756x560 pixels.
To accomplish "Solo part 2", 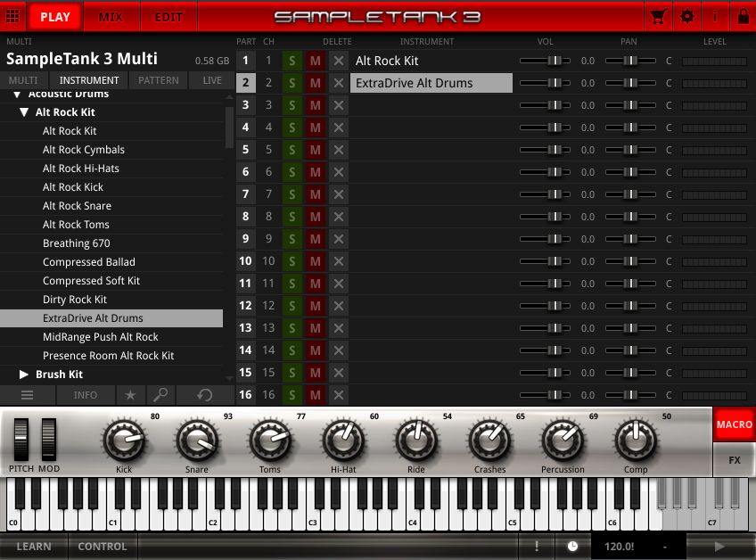I will (x=292, y=83).
